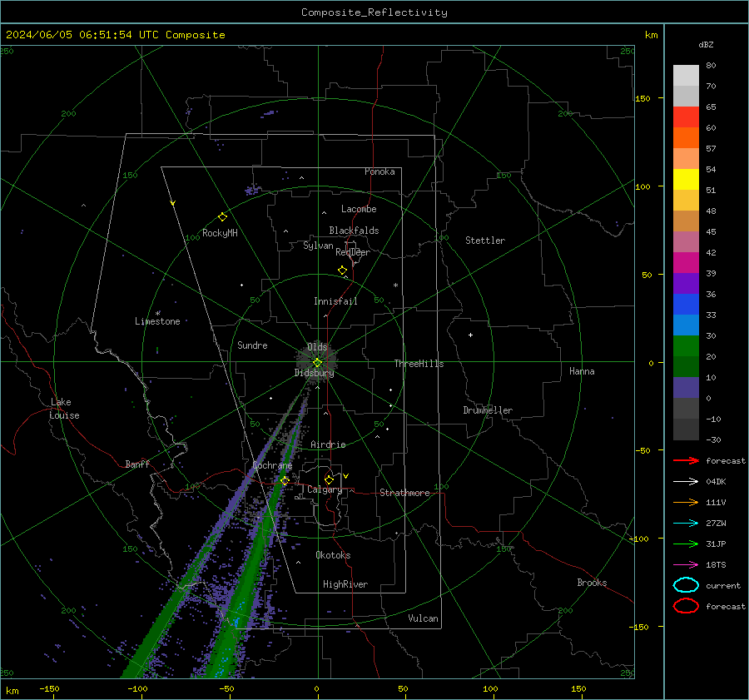Choose the magenta arrow beside 18TS
The height and width of the screenshot is (700, 749).
coord(686,565)
